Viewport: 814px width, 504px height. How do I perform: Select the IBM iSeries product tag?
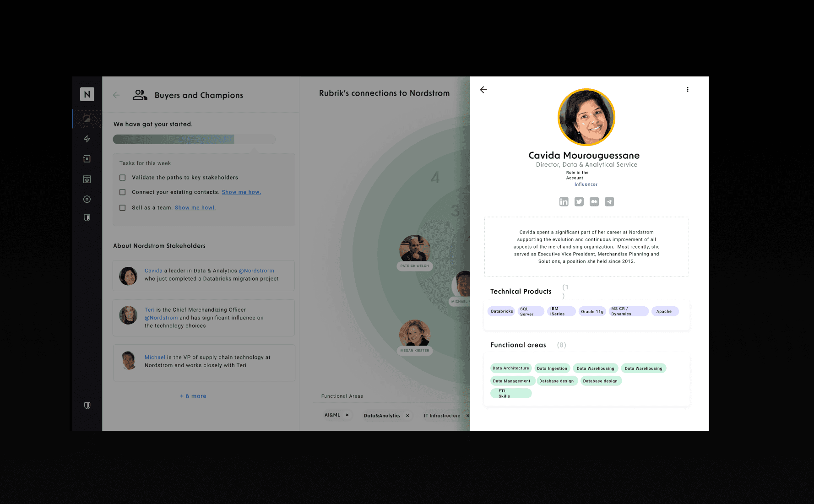tap(561, 311)
